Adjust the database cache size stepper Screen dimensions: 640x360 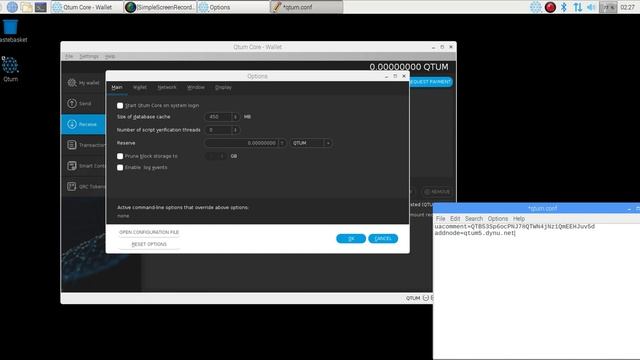tap(235, 117)
